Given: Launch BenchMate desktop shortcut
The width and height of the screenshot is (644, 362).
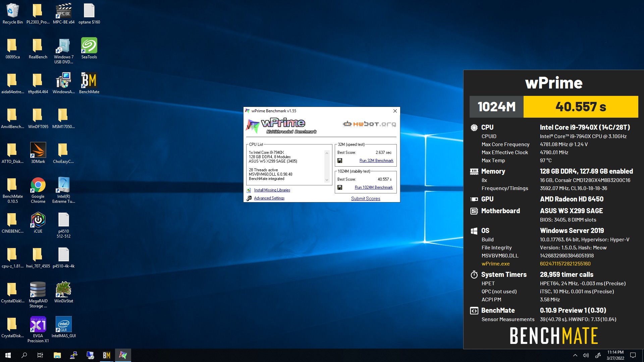Looking at the screenshot, I should (89, 83).
